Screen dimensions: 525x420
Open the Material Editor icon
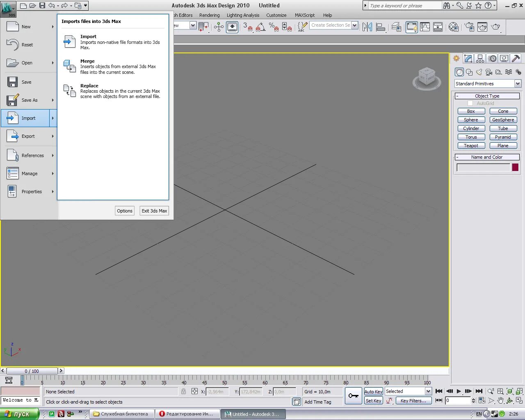[454, 27]
